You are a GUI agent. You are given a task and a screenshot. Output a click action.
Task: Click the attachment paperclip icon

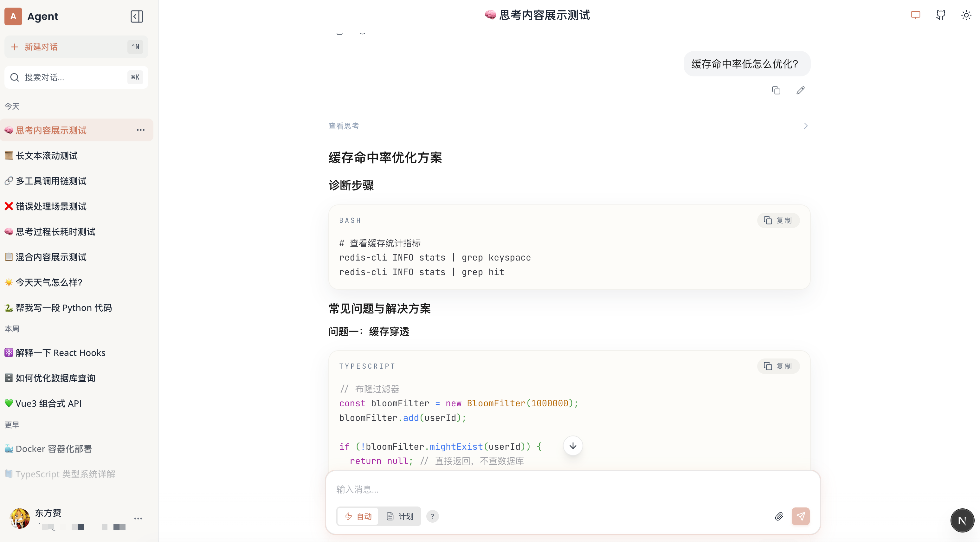point(779,516)
